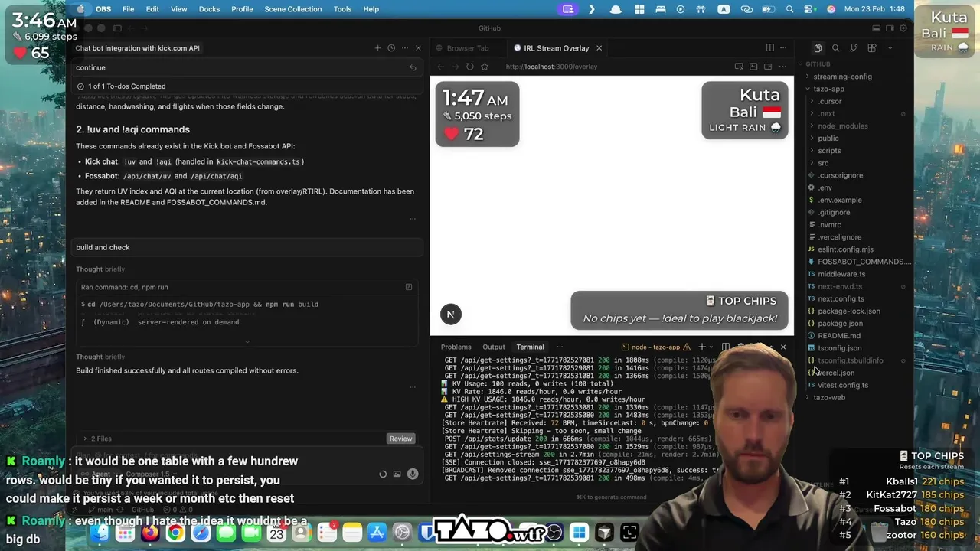The height and width of the screenshot is (551, 980).
Task: Click the select-element inspector icon
Action: 739,67
